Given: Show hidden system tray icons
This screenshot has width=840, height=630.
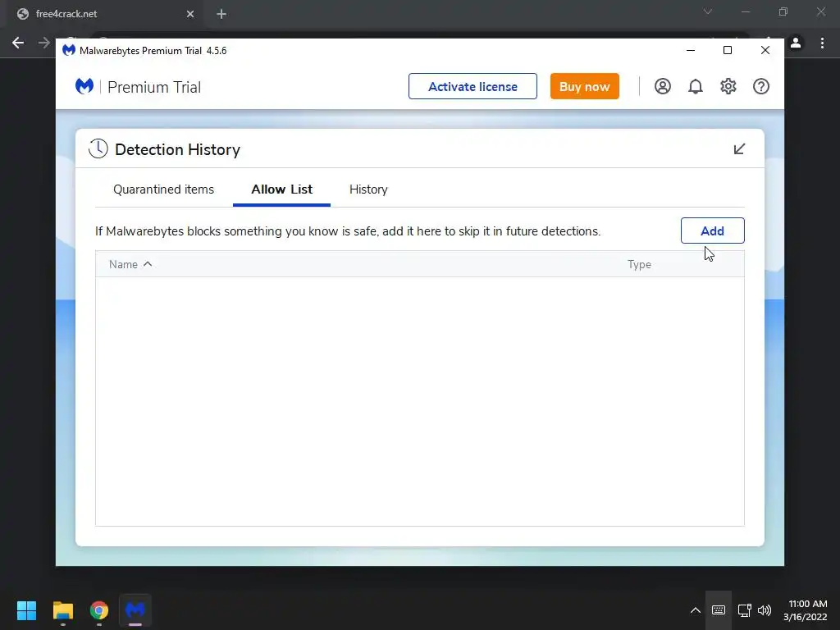Looking at the screenshot, I should click(x=696, y=610).
